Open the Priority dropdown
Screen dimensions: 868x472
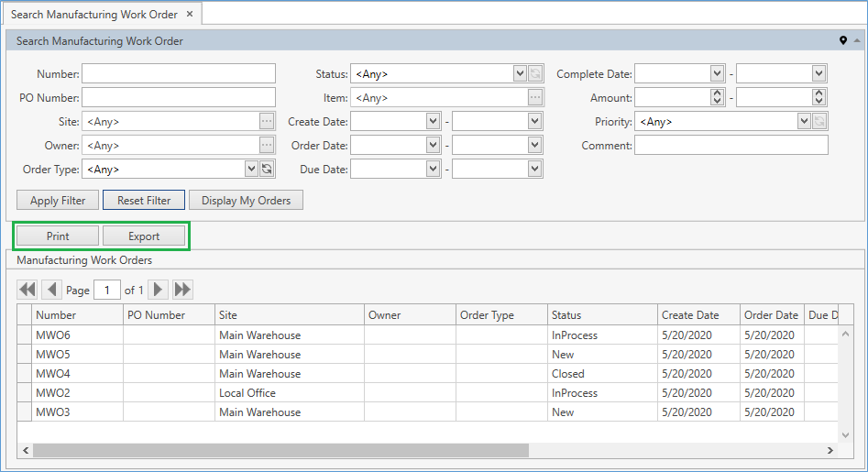(804, 121)
